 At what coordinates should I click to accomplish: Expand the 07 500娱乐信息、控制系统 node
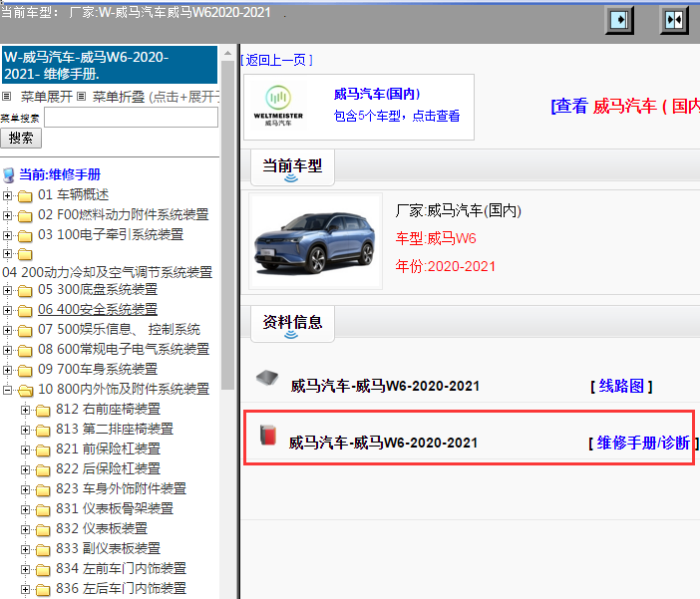7,330
